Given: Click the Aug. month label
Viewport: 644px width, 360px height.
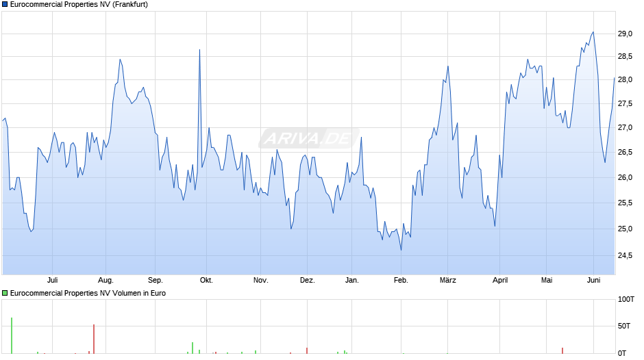Looking at the screenshot, I should click(x=106, y=280).
